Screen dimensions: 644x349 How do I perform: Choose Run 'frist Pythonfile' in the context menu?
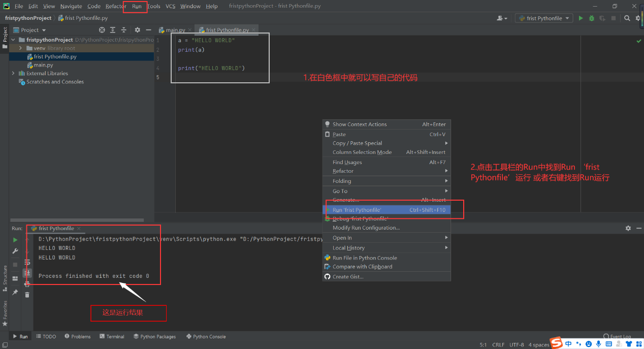click(x=387, y=210)
